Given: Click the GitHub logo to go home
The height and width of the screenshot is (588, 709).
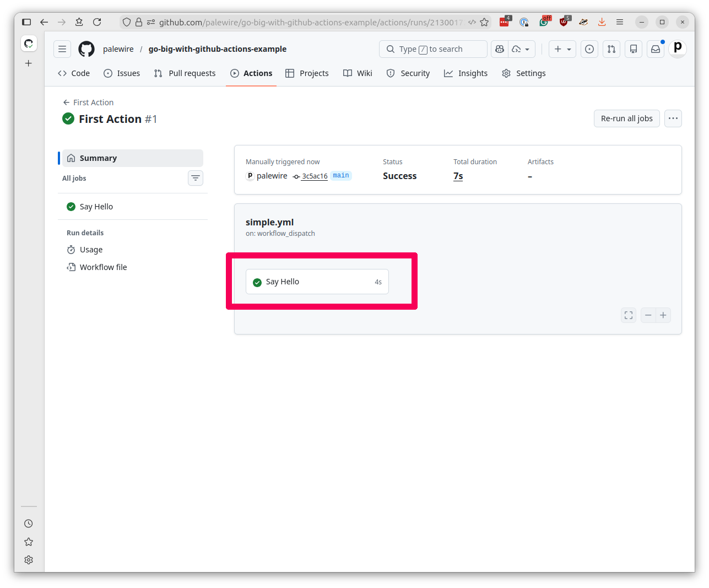Looking at the screenshot, I should click(86, 49).
